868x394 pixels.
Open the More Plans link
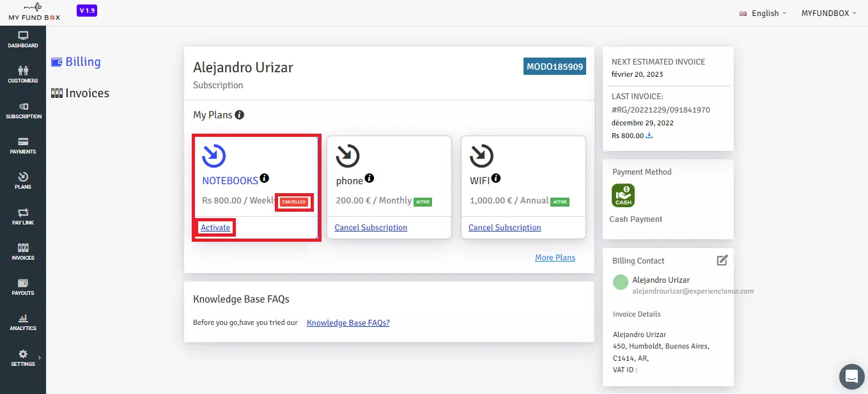click(555, 258)
